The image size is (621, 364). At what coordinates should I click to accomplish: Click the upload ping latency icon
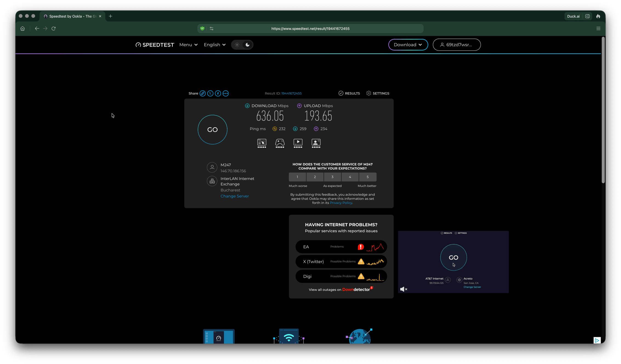[x=316, y=129]
